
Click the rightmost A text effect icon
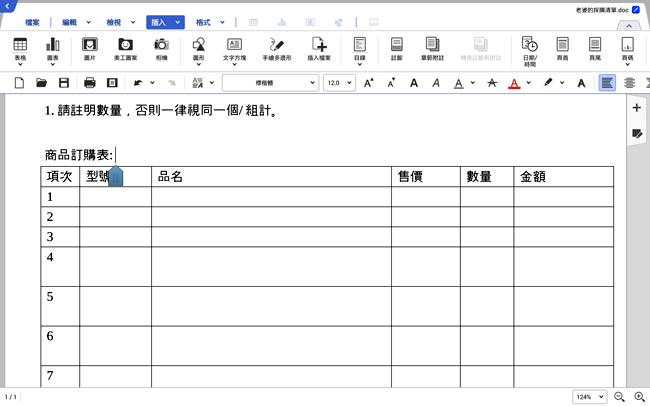[582, 83]
